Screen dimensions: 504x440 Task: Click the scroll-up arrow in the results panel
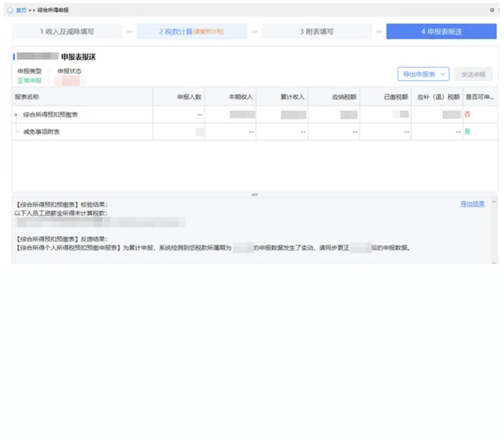pyautogui.click(x=494, y=201)
